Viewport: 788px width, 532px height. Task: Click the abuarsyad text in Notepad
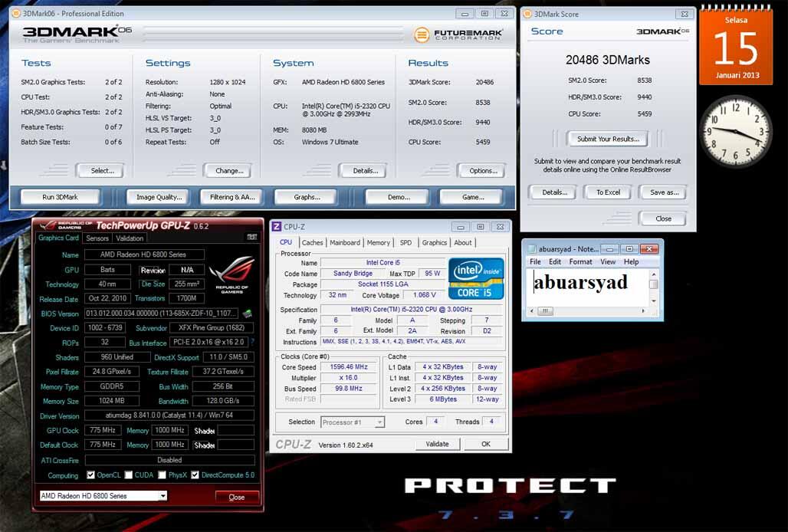[580, 282]
